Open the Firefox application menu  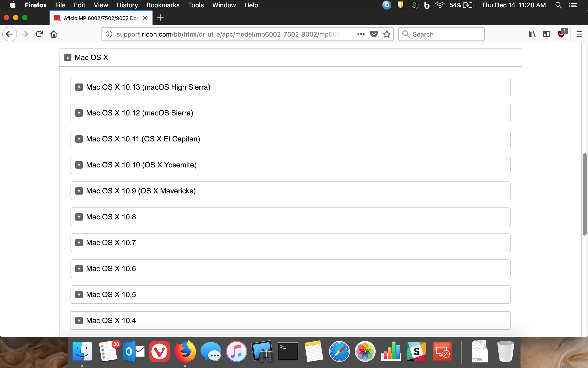[x=36, y=5]
